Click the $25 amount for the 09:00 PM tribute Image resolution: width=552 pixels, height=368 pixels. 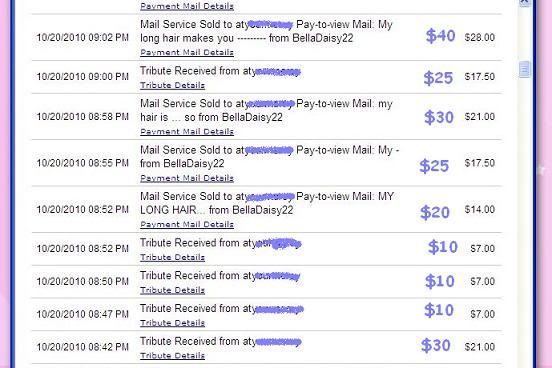(438, 78)
